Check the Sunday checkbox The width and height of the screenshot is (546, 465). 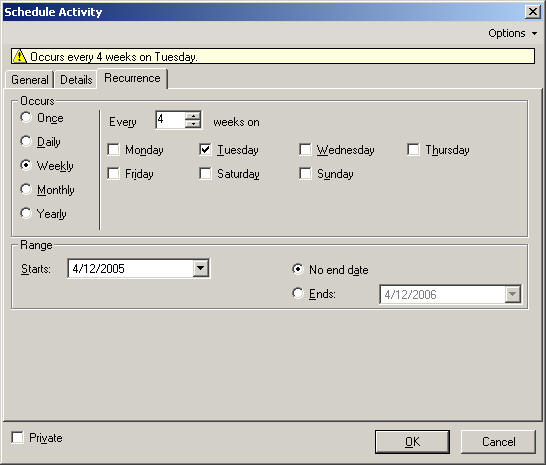tap(305, 173)
